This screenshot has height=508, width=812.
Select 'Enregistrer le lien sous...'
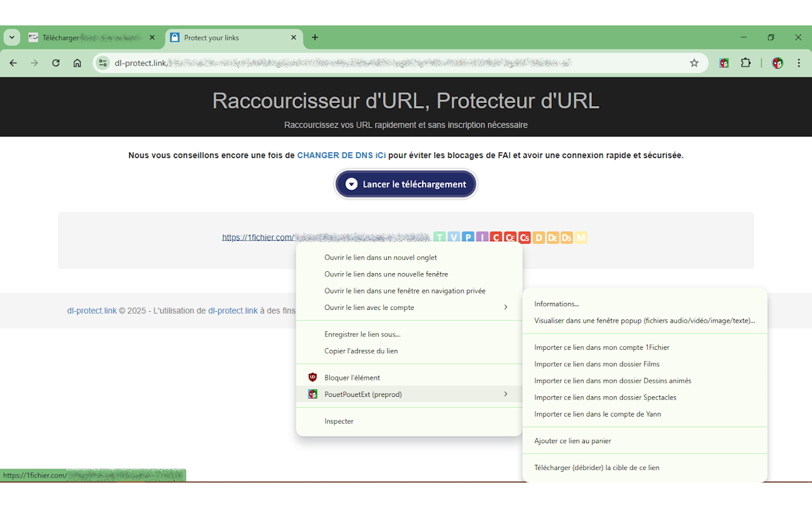pos(409,334)
